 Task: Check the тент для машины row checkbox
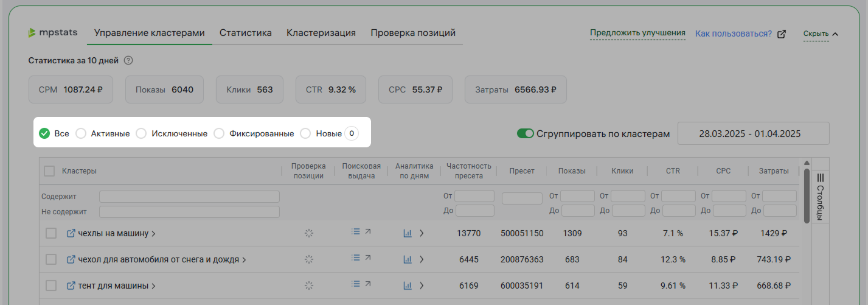[51, 286]
